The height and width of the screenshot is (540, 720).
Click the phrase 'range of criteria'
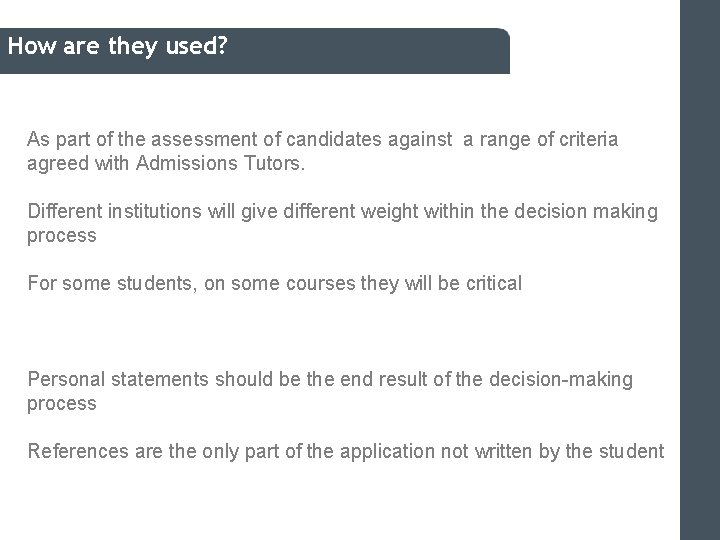pos(557,140)
